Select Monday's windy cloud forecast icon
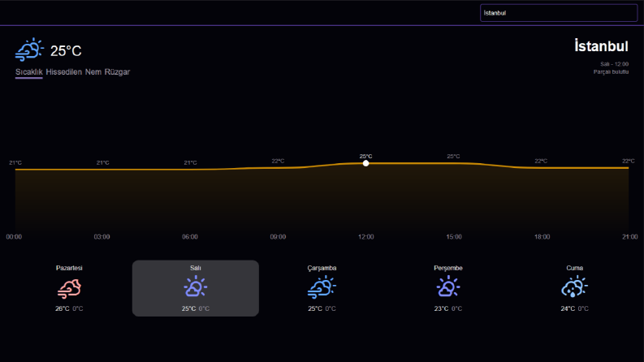The width and height of the screenshot is (644, 362). tap(69, 288)
